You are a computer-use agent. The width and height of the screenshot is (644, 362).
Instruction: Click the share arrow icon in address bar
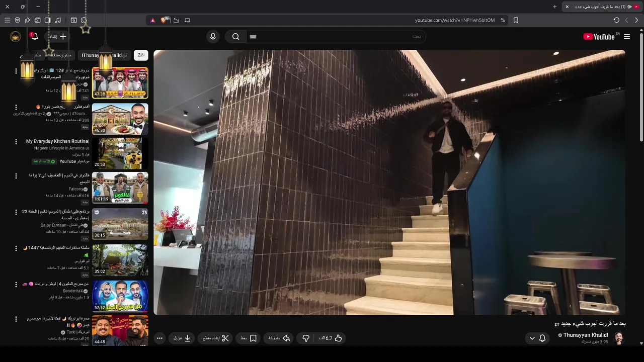176,20
